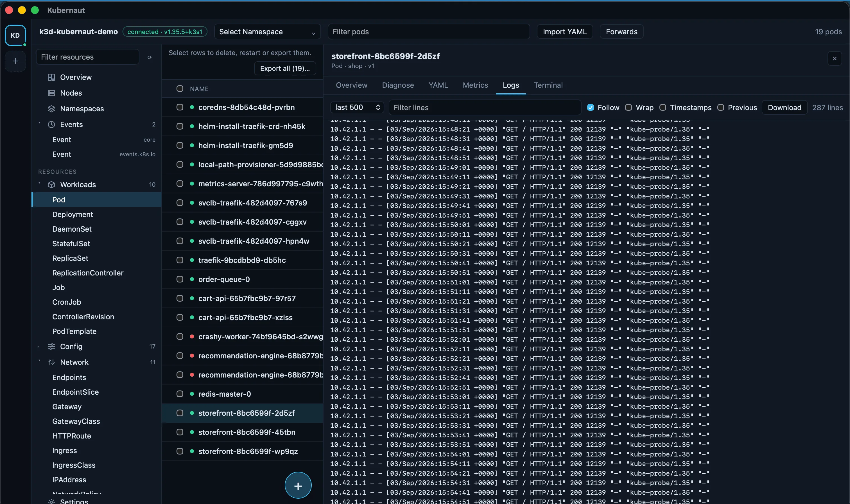
Task: Select StatefulSet in Workloads tree
Action: pyautogui.click(x=96, y=244)
